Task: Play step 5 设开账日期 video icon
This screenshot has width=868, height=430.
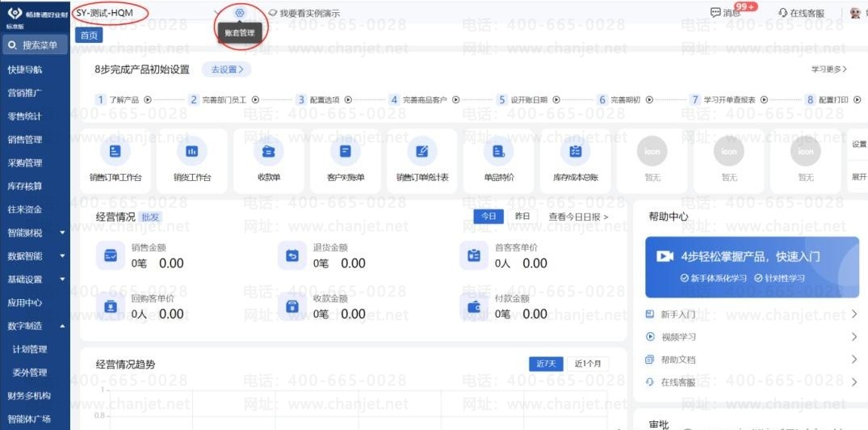Action: coord(557,100)
